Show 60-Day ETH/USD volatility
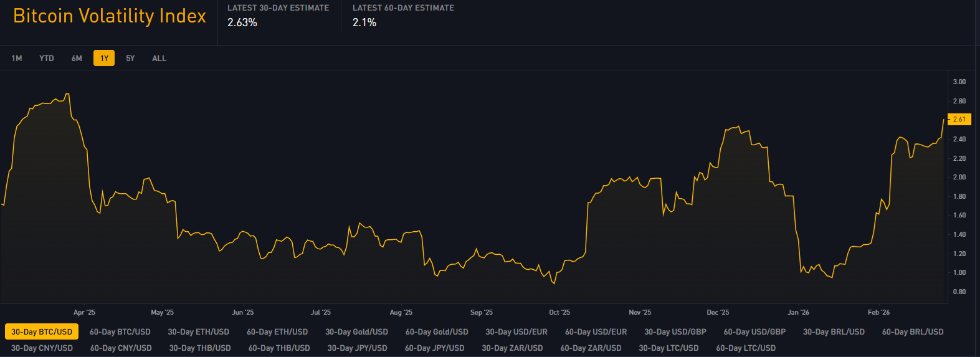The height and width of the screenshot is (357, 980). (x=277, y=332)
